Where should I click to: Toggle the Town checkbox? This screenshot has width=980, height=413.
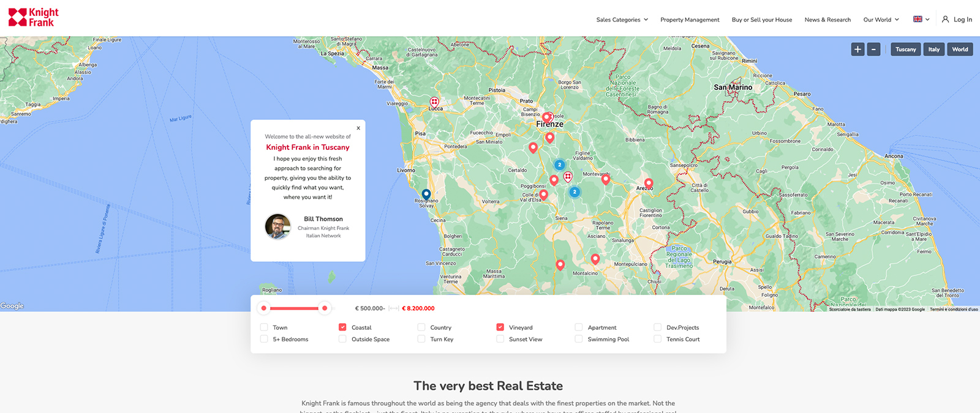click(x=264, y=327)
